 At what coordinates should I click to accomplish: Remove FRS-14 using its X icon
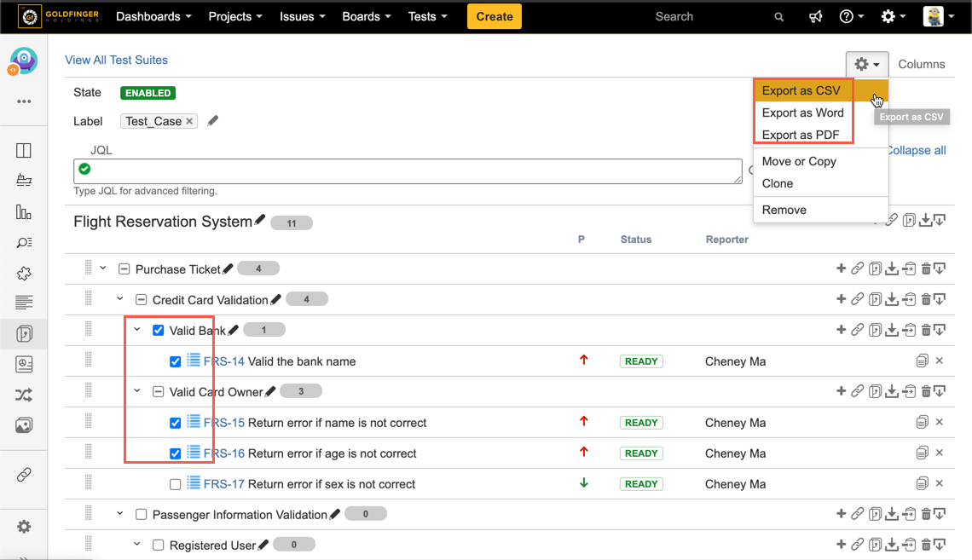[940, 361]
